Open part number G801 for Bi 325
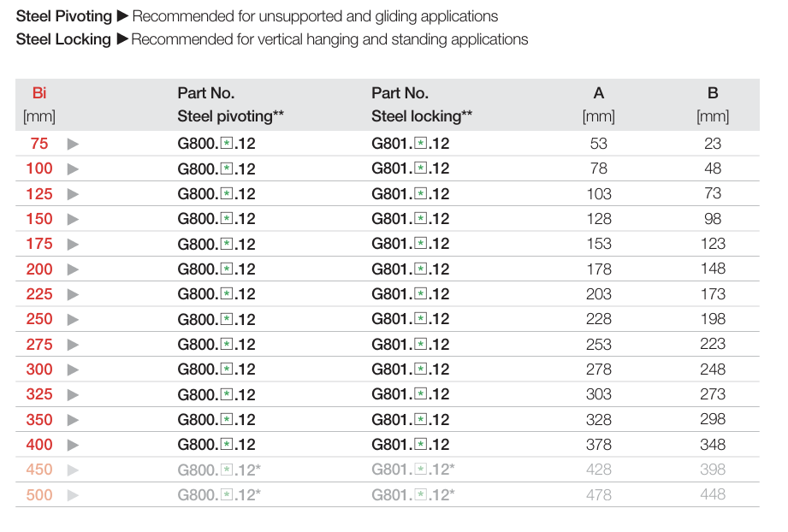 411,394
